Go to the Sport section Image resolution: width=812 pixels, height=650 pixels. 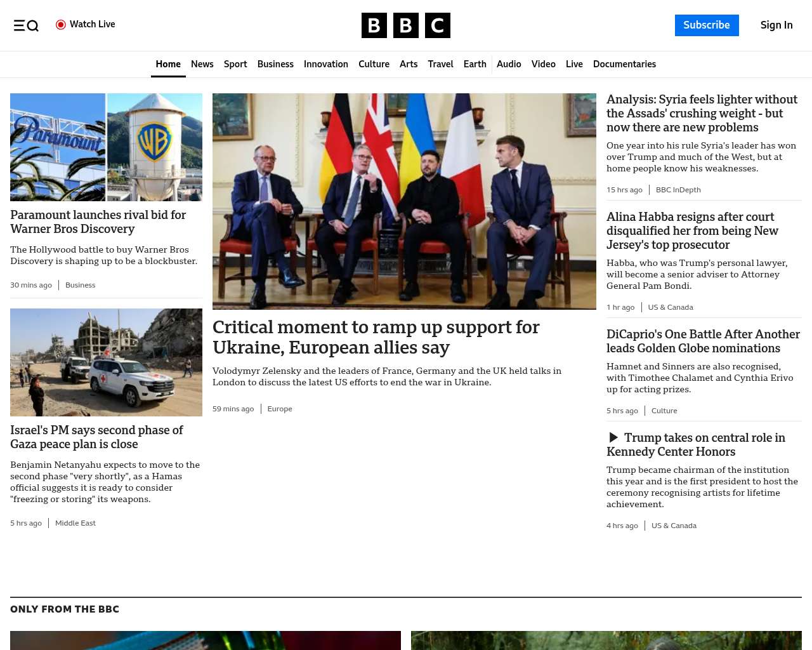[x=235, y=64]
